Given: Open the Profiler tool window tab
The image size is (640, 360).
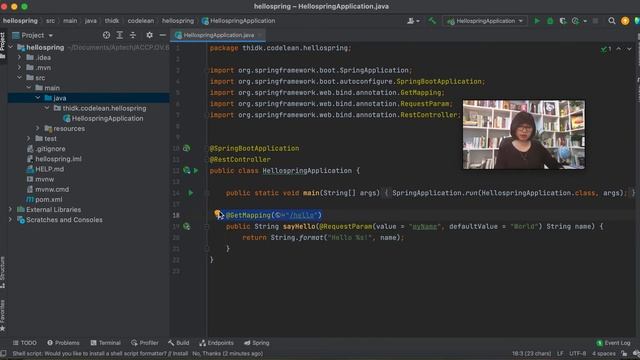Looking at the screenshot, I should pyautogui.click(x=144, y=343).
